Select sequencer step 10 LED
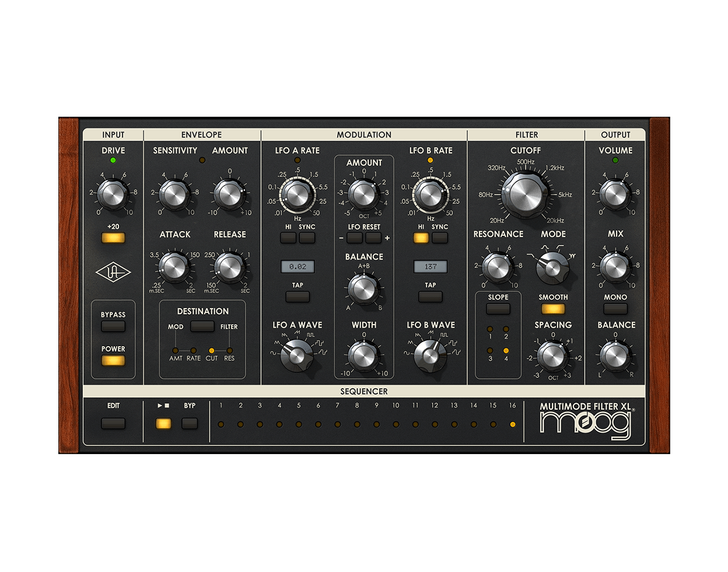This screenshot has height=572, width=728. tap(396, 424)
